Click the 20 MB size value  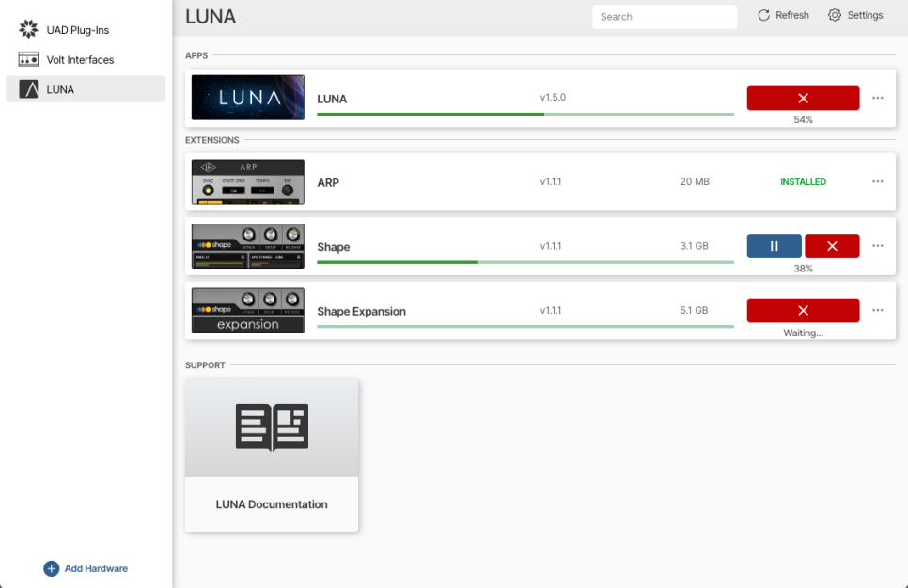tap(695, 181)
